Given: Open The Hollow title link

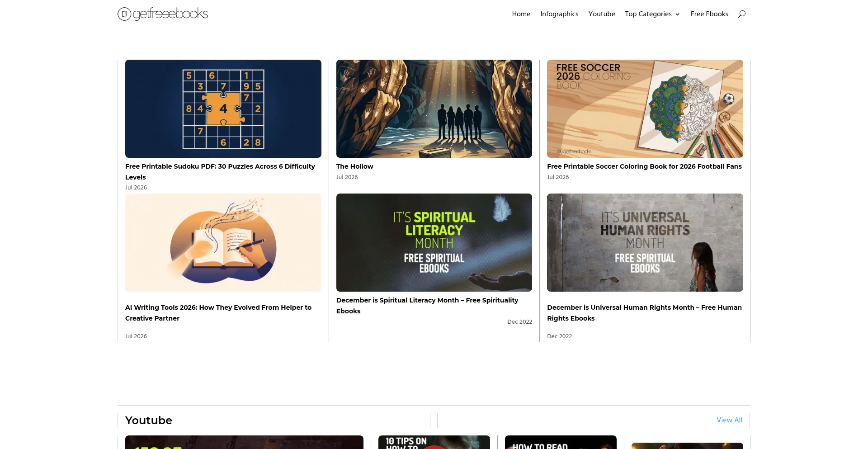Looking at the screenshot, I should point(355,166).
